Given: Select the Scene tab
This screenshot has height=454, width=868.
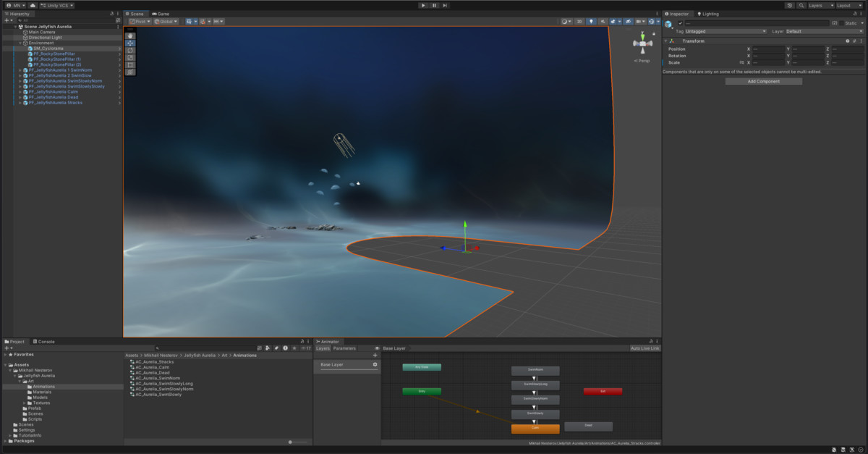Looking at the screenshot, I should (x=135, y=14).
